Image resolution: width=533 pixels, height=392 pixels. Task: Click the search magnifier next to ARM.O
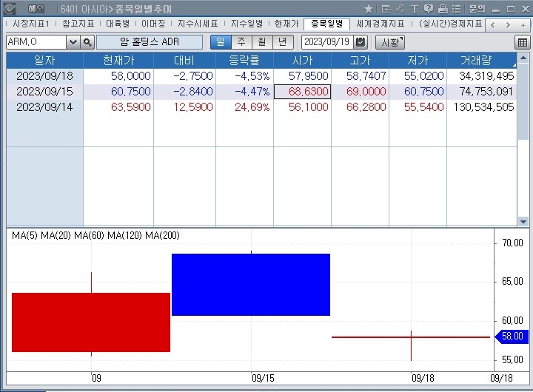click(87, 42)
